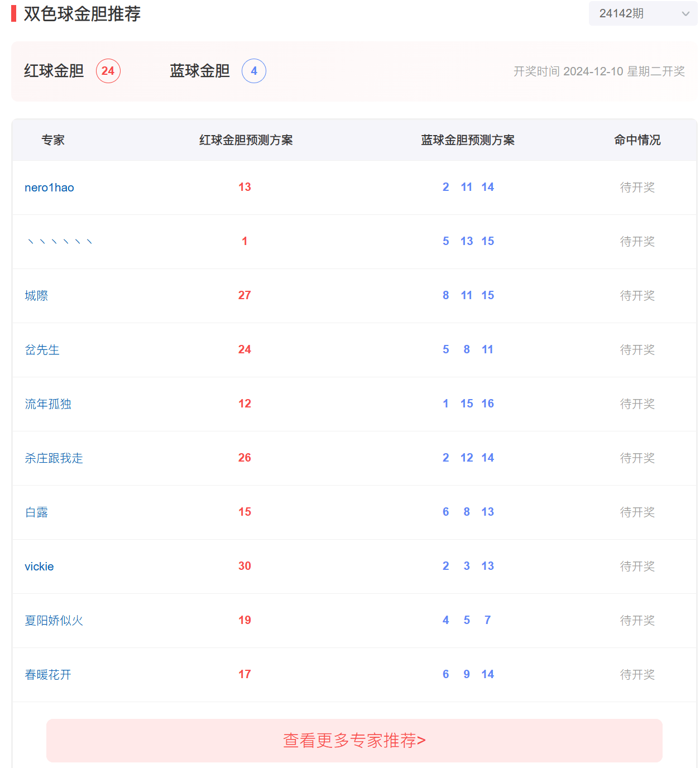The width and height of the screenshot is (700, 768).
Task: Click the 蓝球金胆预测方案 column header
Action: pyautogui.click(x=468, y=140)
